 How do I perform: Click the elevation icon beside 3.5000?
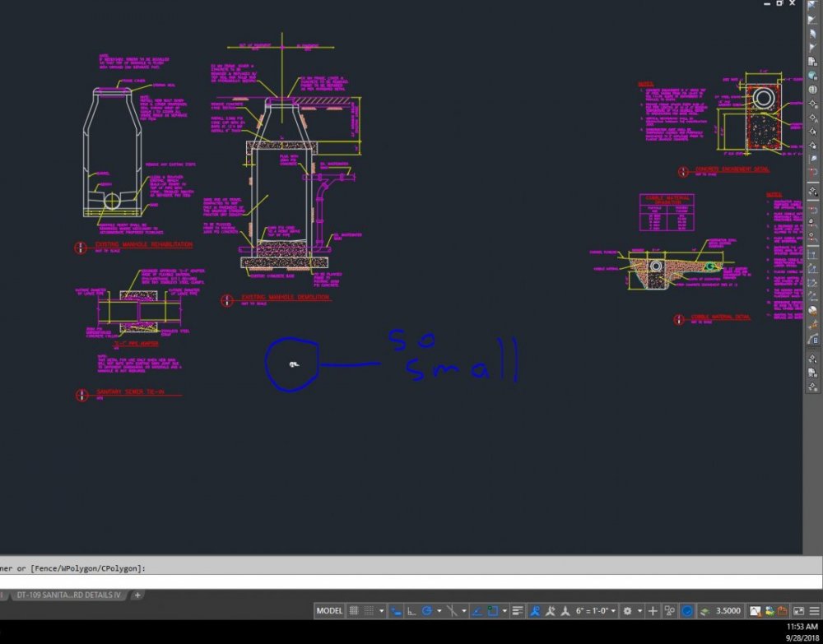tap(705, 610)
